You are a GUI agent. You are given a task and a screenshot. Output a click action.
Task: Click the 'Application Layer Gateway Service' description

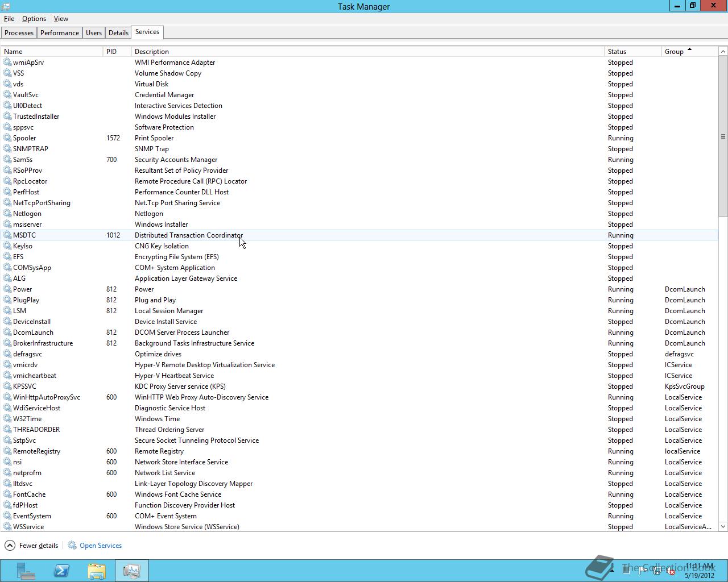coord(186,278)
